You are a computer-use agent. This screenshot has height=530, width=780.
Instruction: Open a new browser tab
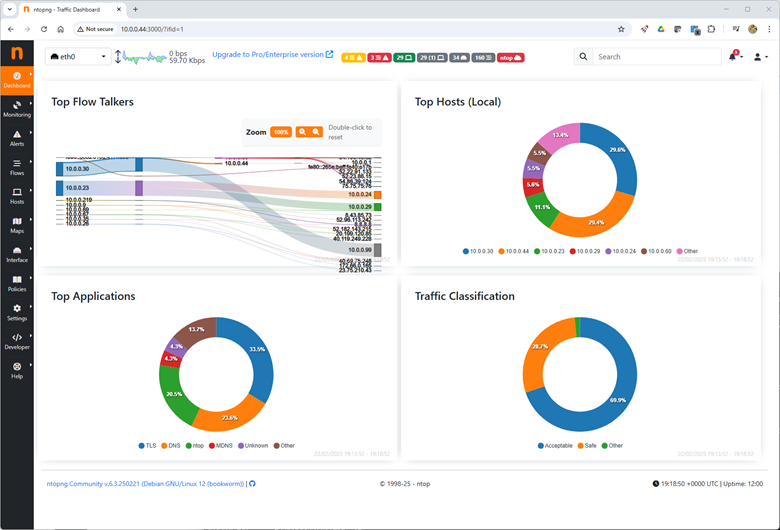[x=135, y=9]
